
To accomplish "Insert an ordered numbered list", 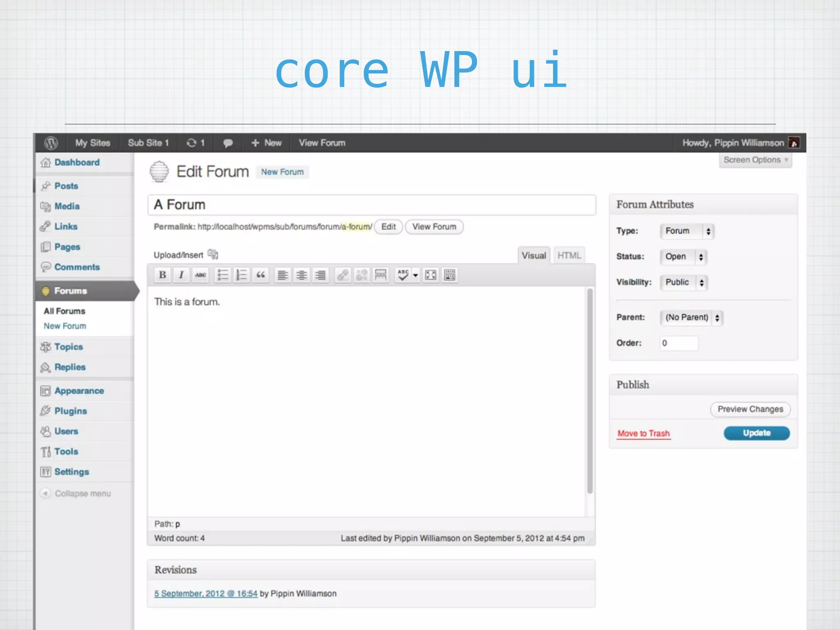I will (242, 275).
